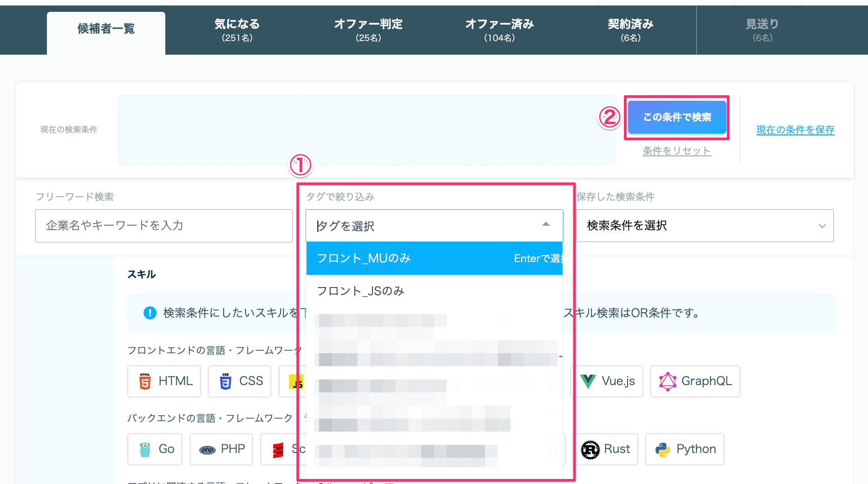Open the オファー済み (104名) tab

point(500,30)
